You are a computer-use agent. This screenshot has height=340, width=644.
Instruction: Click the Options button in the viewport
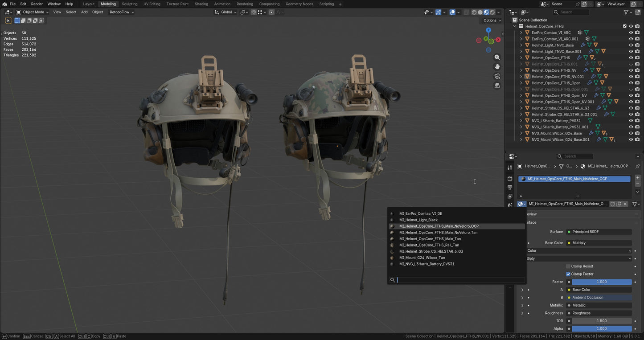click(x=491, y=20)
